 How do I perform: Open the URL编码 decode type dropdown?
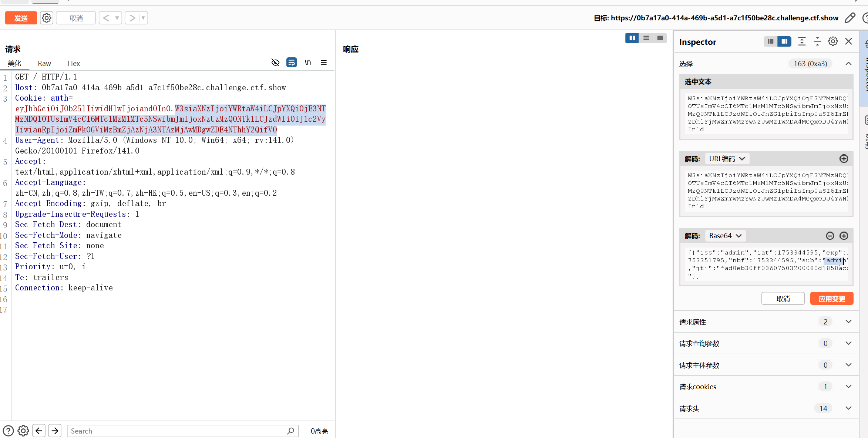(x=727, y=159)
